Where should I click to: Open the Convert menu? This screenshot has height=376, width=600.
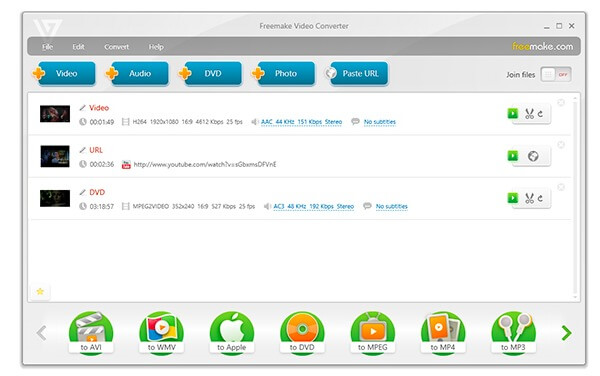117,47
